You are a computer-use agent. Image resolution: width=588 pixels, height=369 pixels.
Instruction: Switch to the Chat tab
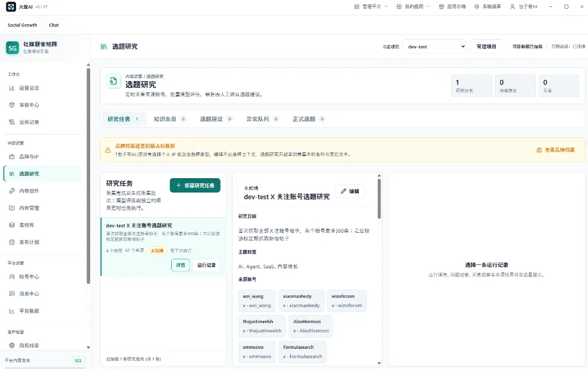[53, 25]
